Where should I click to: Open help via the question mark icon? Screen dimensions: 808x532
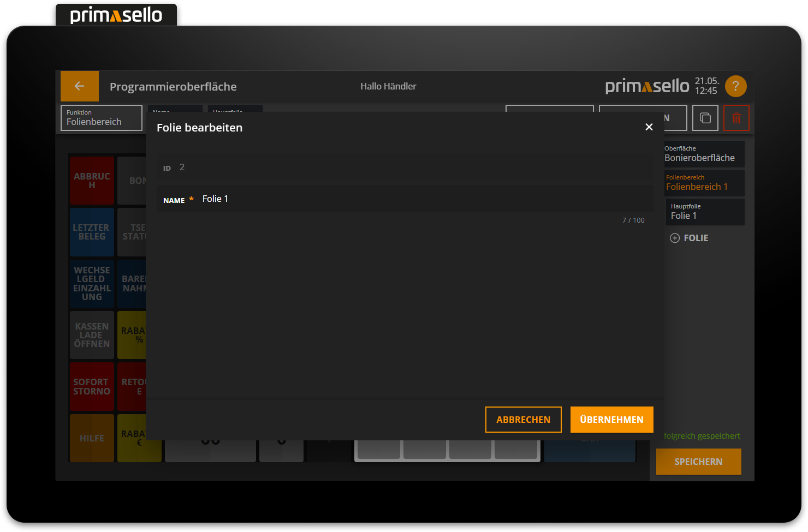coord(735,86)
